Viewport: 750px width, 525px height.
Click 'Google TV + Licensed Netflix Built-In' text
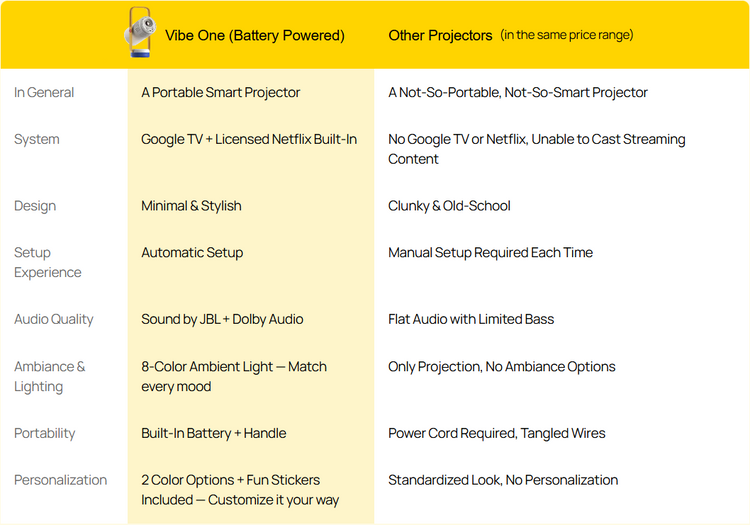point(249,139)
